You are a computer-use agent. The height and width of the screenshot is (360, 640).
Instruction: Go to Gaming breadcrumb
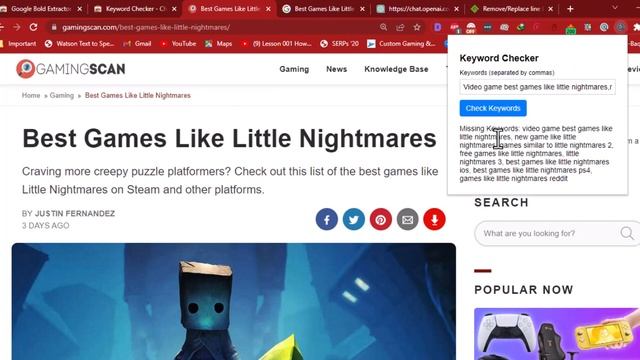62,95
